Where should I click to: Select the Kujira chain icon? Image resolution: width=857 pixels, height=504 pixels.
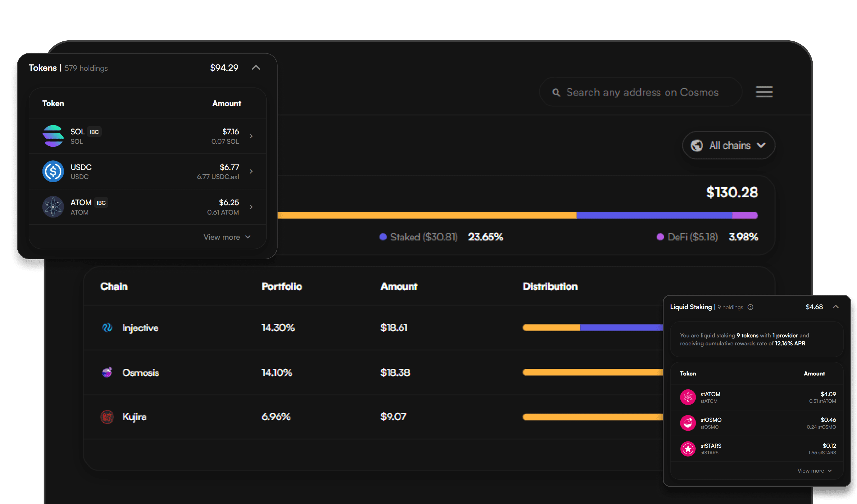[x=107, y=417]
